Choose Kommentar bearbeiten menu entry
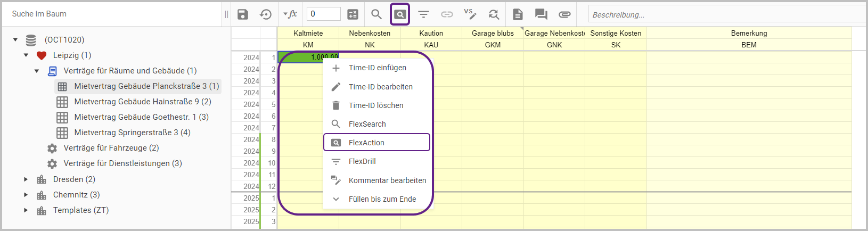The width and height of the screenshot is (868, 231). point(387,180)
